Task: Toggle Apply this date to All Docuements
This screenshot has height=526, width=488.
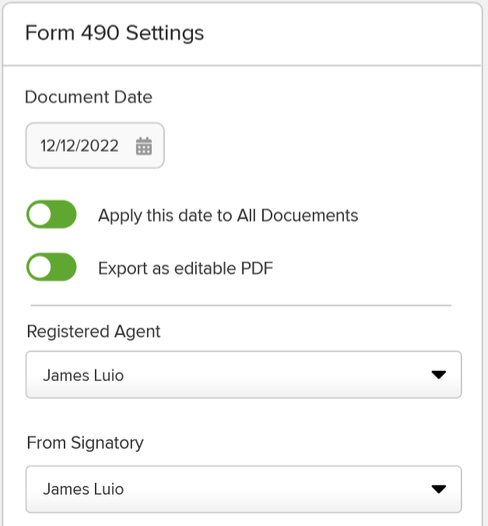Action: [x=51, y=214]
